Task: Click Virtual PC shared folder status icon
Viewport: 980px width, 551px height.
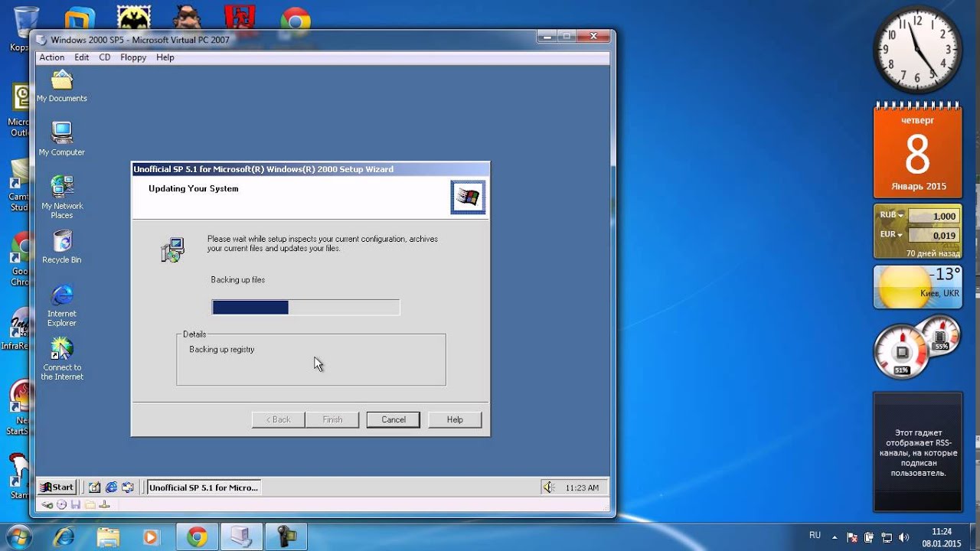Action: pos(90,505)
